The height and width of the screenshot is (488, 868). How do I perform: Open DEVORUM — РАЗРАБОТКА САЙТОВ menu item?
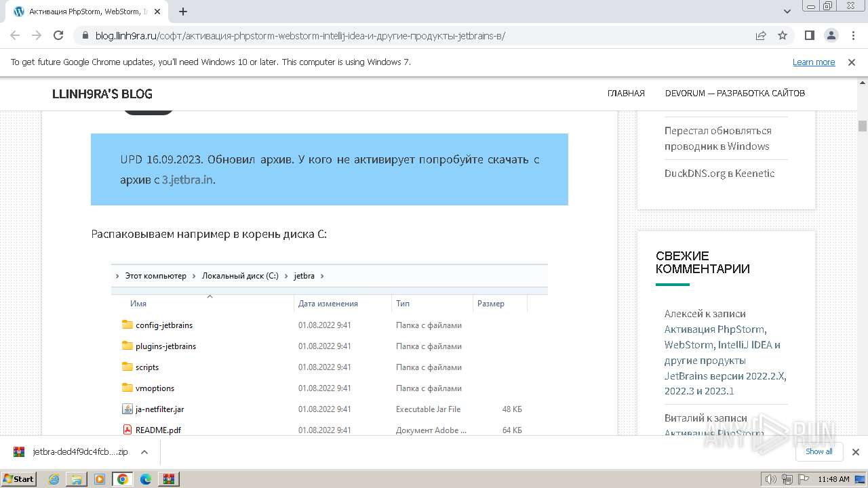735,94
